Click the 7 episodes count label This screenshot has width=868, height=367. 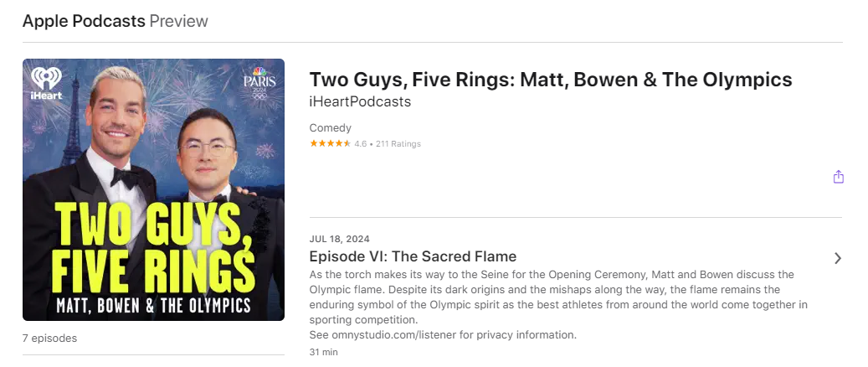(x=49, y=339)
